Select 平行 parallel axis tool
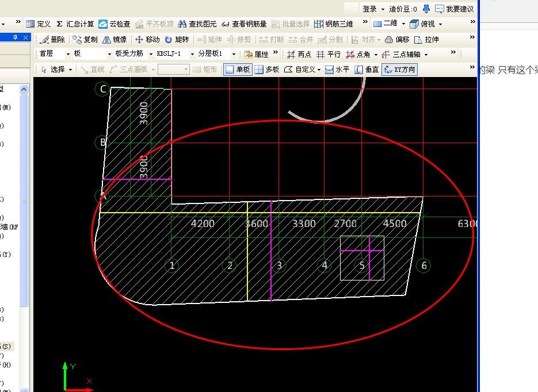538x392 pixels. click(329, 55)
